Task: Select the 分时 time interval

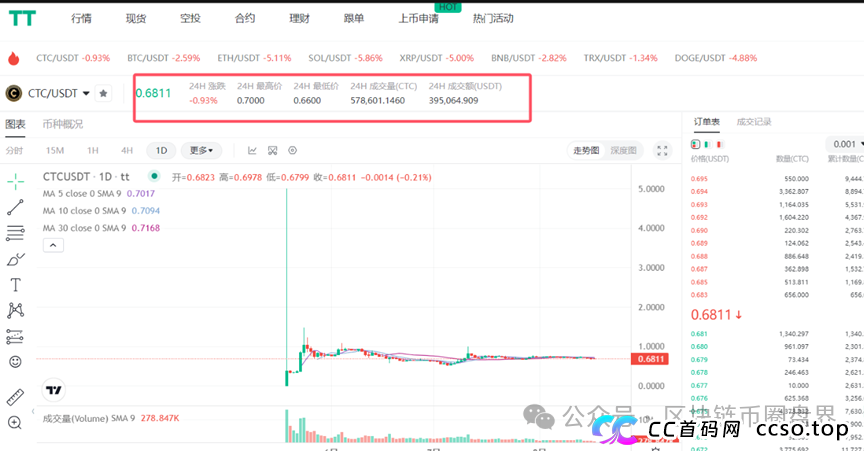Action: point(14,151)
